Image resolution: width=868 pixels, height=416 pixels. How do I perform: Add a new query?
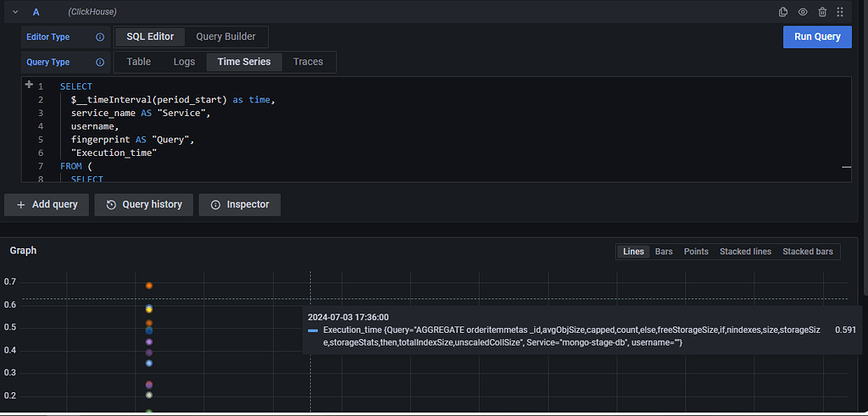(x=47, y=204)
